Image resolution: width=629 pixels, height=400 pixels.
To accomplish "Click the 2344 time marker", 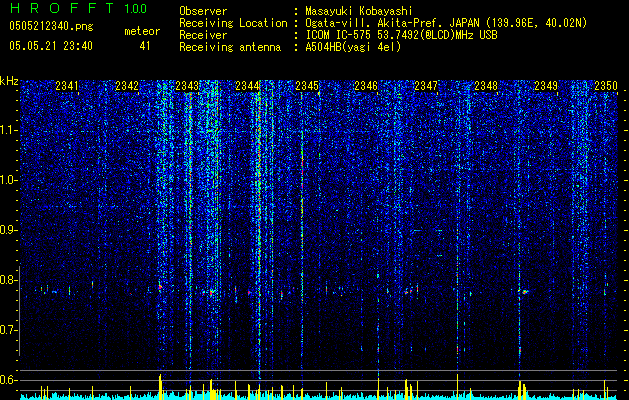I will tap(247, 85).
